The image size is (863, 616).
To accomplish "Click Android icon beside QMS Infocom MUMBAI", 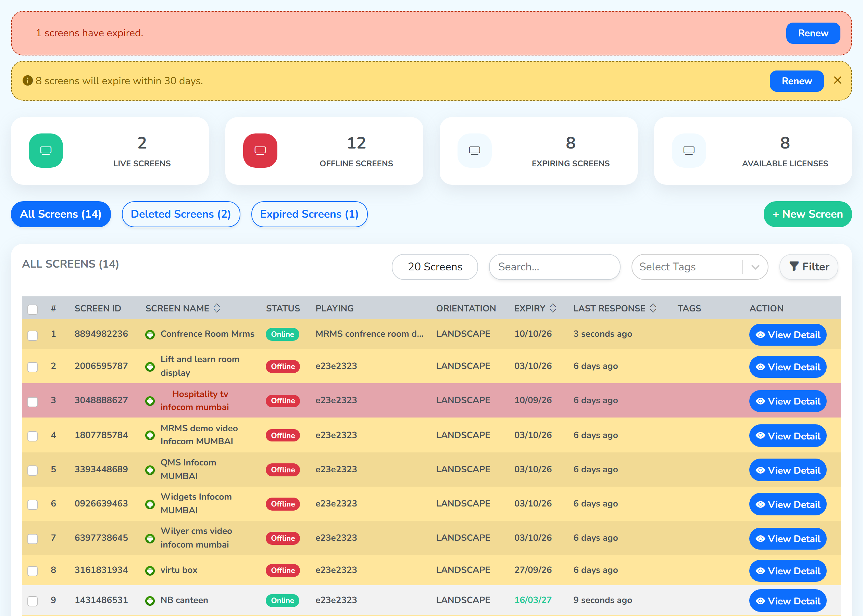I will (x=150, y=470).
